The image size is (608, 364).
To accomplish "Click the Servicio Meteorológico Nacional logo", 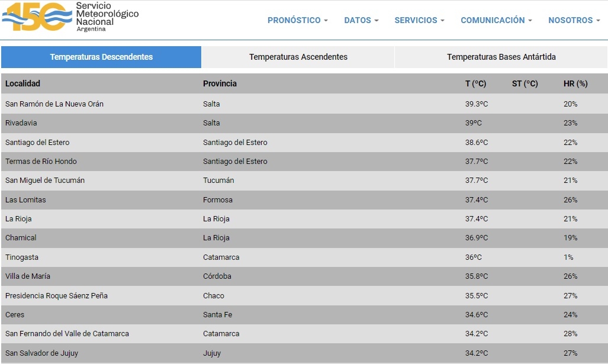I will [x=70, y=17].
